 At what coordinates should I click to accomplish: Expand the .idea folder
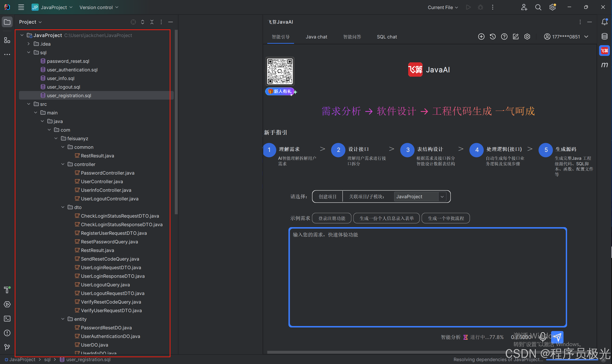[x=29, y=44]
